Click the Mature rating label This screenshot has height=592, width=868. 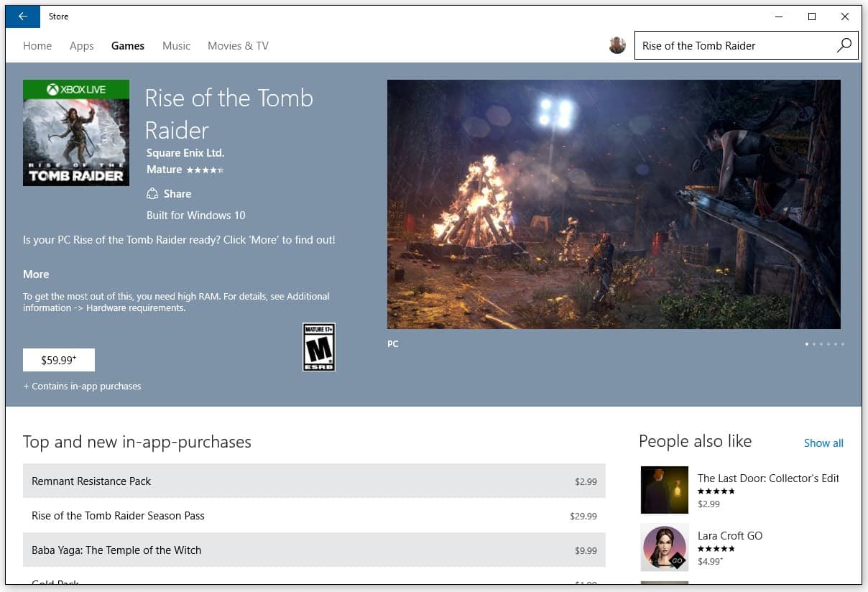pyautogui.click(x=165, y=170)
